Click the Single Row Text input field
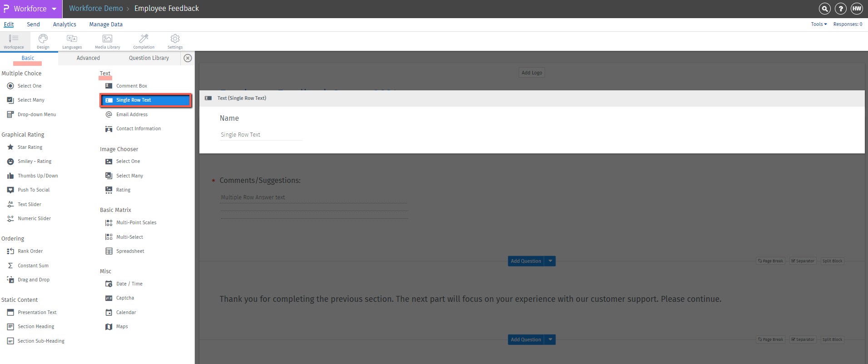The image size is (868, 364). [x=261, y=135]
